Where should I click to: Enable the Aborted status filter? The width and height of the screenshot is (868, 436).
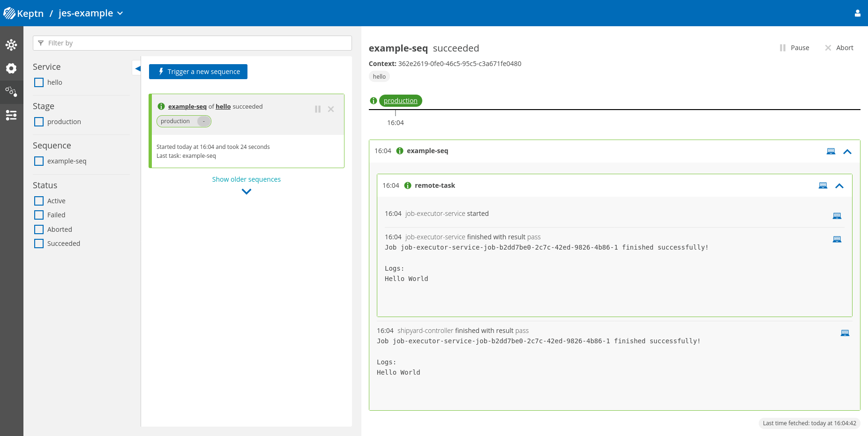(x=39, y=229)
